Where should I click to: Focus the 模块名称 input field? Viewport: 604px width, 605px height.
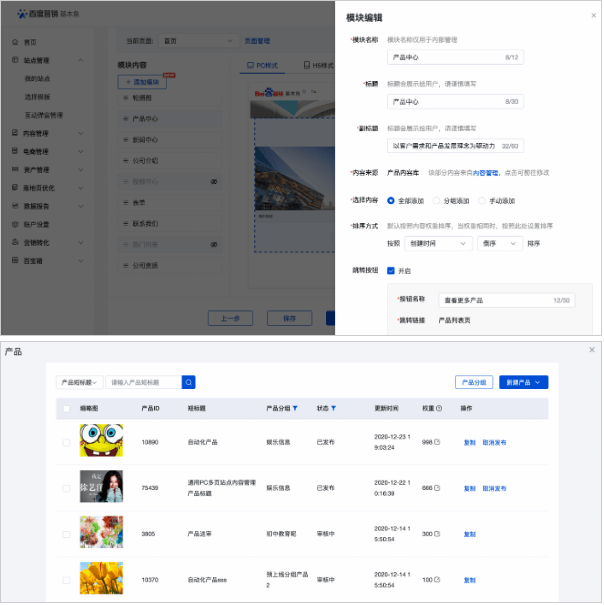click(455, 57)
